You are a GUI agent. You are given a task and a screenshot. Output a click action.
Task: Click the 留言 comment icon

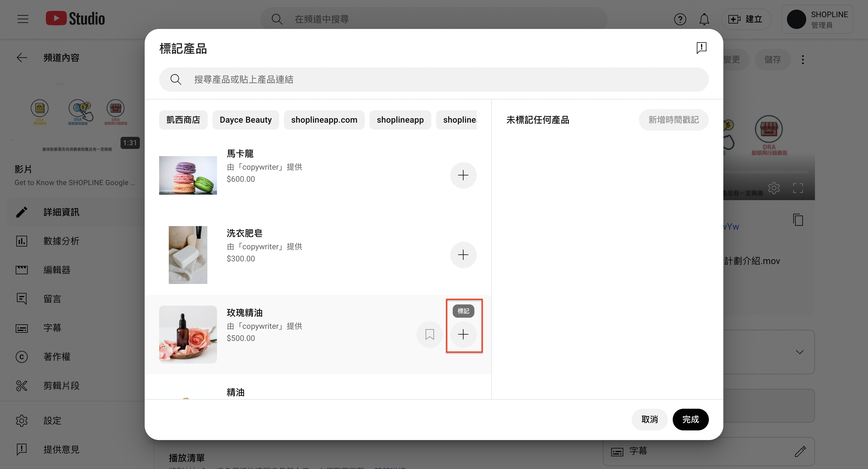pos(22,299)
